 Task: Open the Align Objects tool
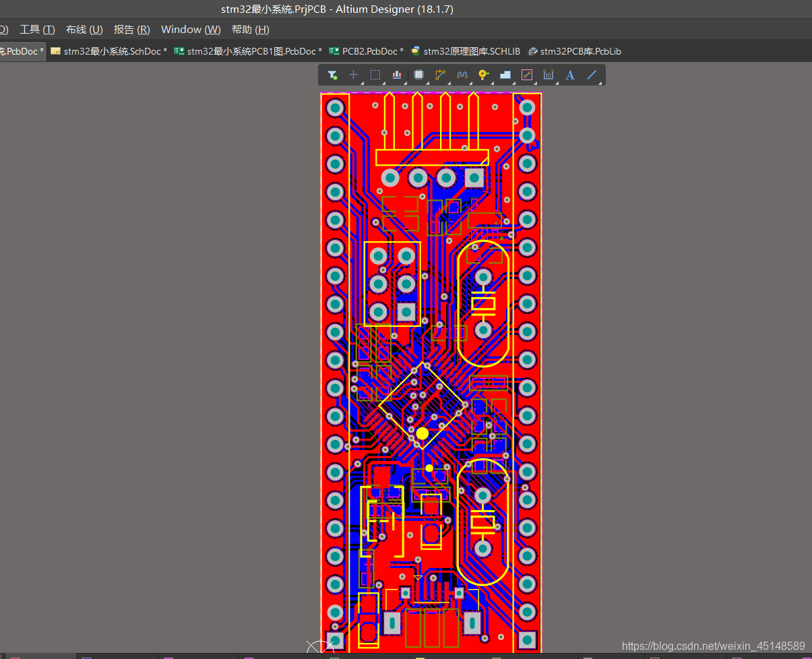click(x=397, y=75)
